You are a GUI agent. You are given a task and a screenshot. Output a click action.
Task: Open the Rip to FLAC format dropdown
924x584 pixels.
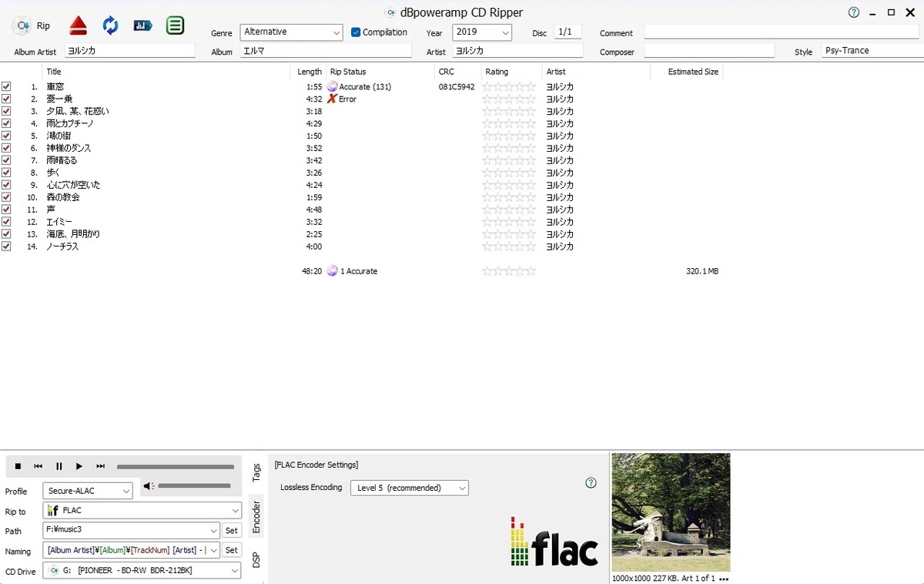coord(142,511)
